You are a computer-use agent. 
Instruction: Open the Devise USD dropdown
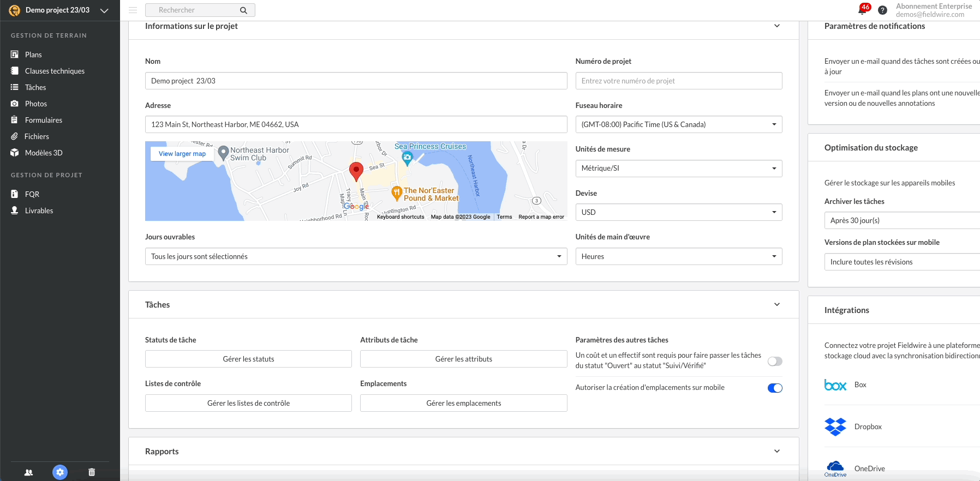(x=679, y=212)
